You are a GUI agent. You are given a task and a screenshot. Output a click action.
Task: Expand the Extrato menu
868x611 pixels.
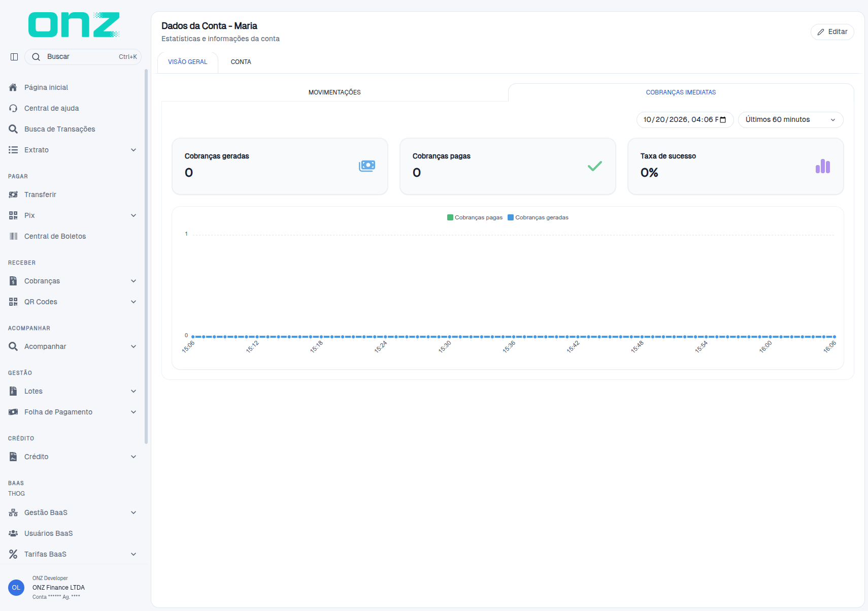73,150
